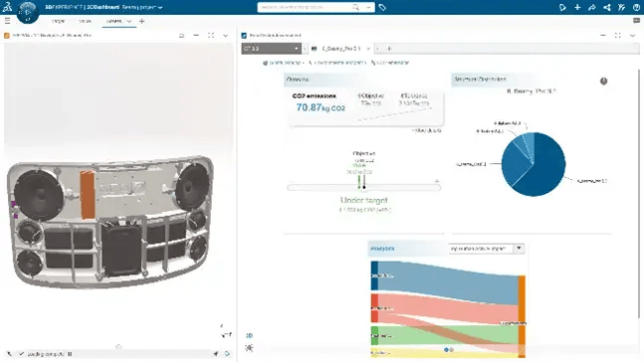The height and width of the screenshot is (362, 644).
Task: Open the social network share icon
Action: (607, 7)
